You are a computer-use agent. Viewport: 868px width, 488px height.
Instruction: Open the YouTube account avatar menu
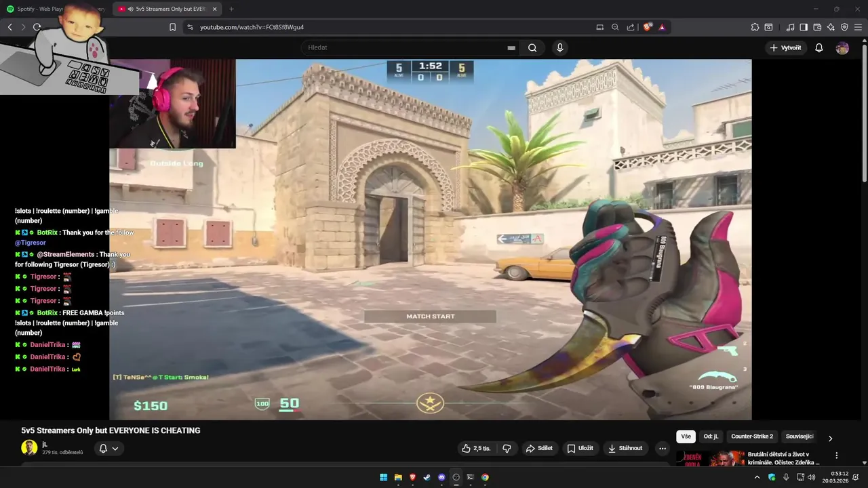pyautogui.click(x=842, y=47)
